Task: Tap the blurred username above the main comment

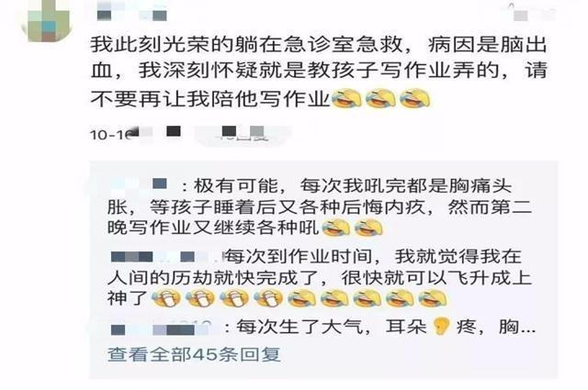Action: pos(131,12)
